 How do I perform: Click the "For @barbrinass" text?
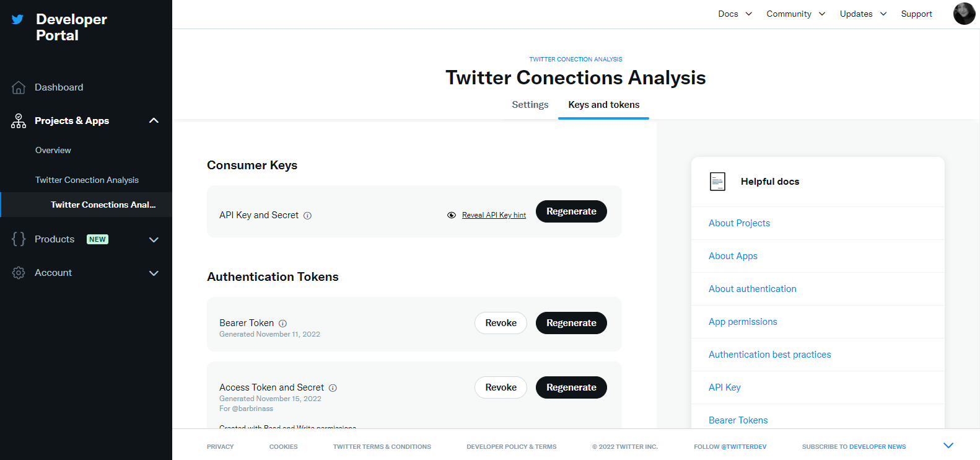click(246, 409)
